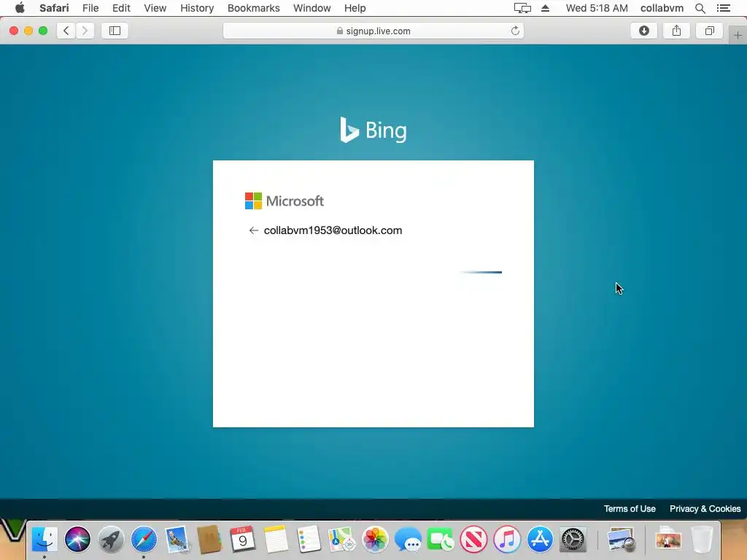The width and height of the screenshot is (747, 560).
Task: Open the folder stack in Dock
Action: pyautogui.click(x=668, y=540)
